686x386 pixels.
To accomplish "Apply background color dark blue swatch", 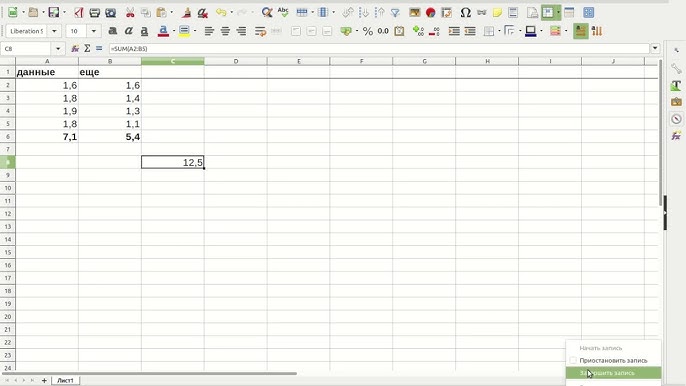I will coord(531,31).
